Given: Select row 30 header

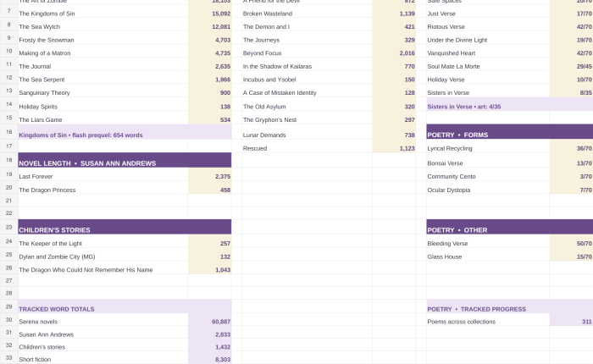Looking at the screenshot, I should (x=9, y=320).
